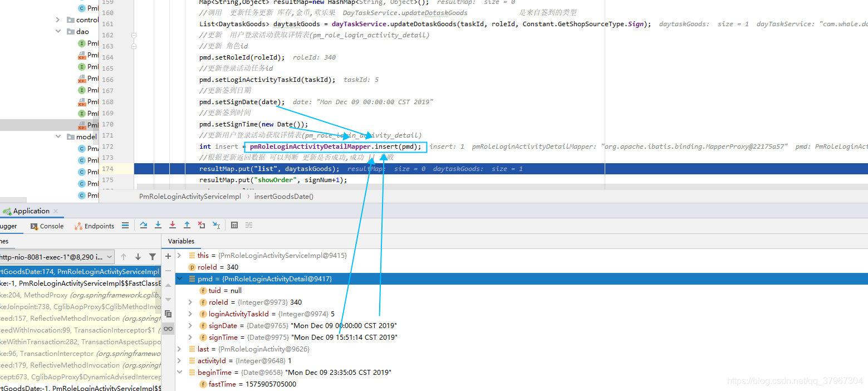Click the 'roleId = 340' parameter row
Viewport: 868px width, 391px height.
521,267
